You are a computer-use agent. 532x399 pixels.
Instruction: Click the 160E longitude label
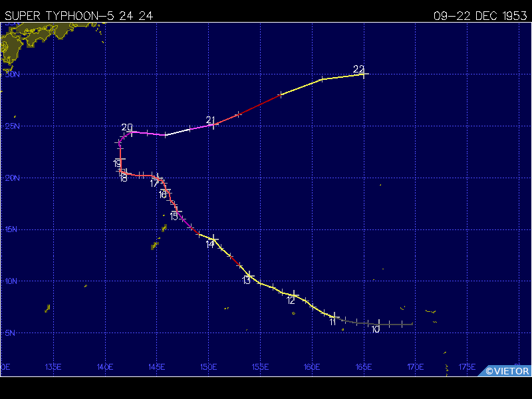tap(312, 367)
